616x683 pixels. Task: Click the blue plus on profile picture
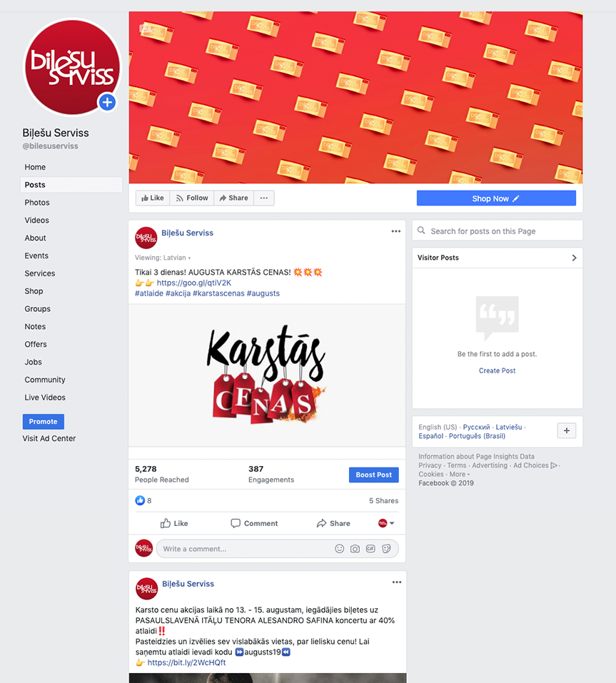coord(107,103)
